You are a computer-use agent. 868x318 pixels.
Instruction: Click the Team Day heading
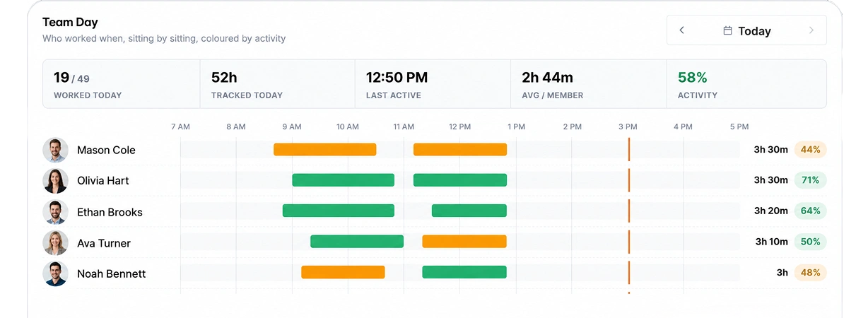pos(70,23)
